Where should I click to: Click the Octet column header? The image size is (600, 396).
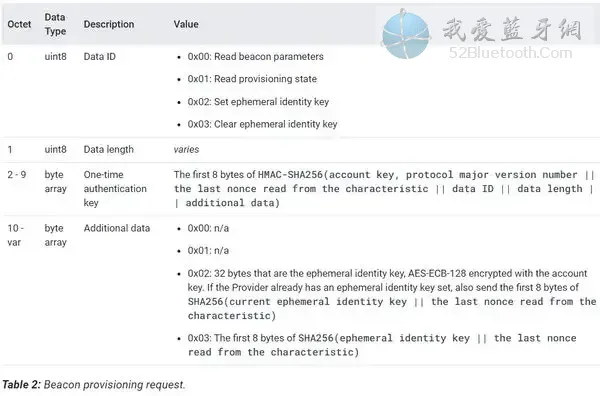pyautogui.click(x=19, y=24)
